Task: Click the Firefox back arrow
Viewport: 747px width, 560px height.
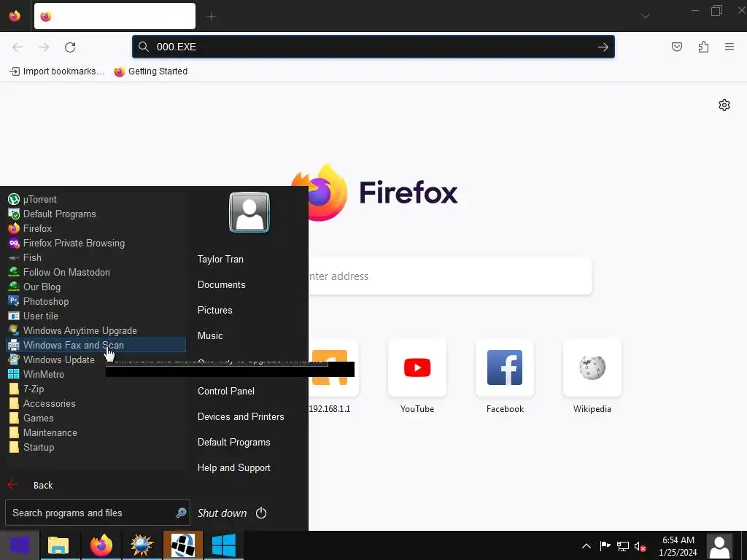Action: 18,47
